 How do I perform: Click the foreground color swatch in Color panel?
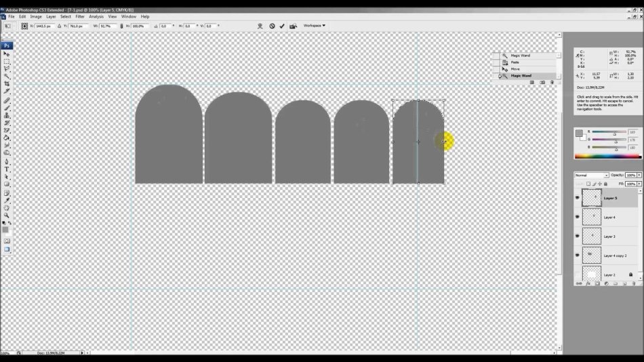coord(579,133)
